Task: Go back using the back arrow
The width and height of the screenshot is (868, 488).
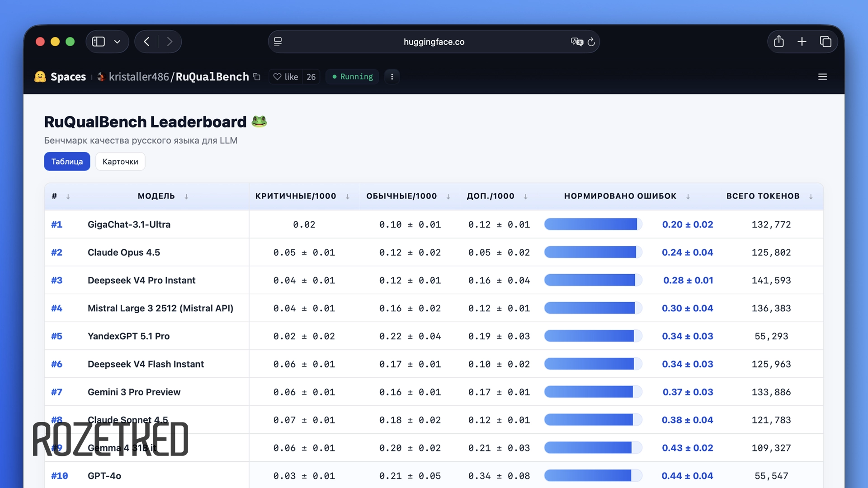Action: coord(146,42)
